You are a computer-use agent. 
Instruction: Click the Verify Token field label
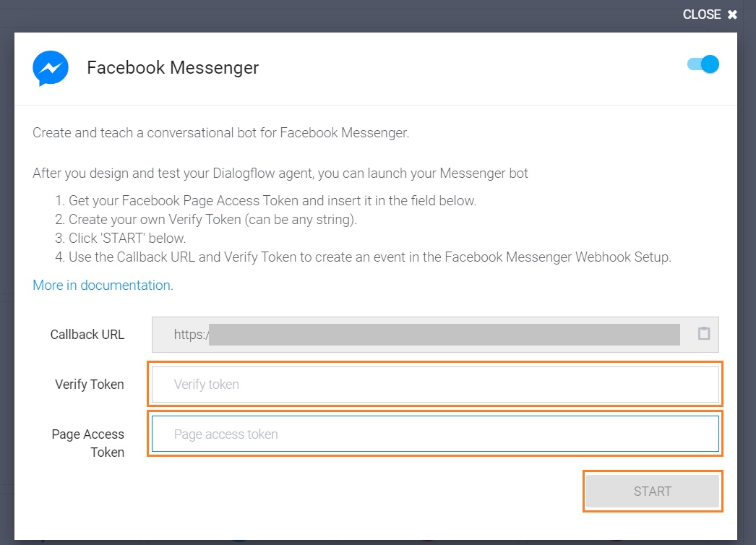[89, 384]
